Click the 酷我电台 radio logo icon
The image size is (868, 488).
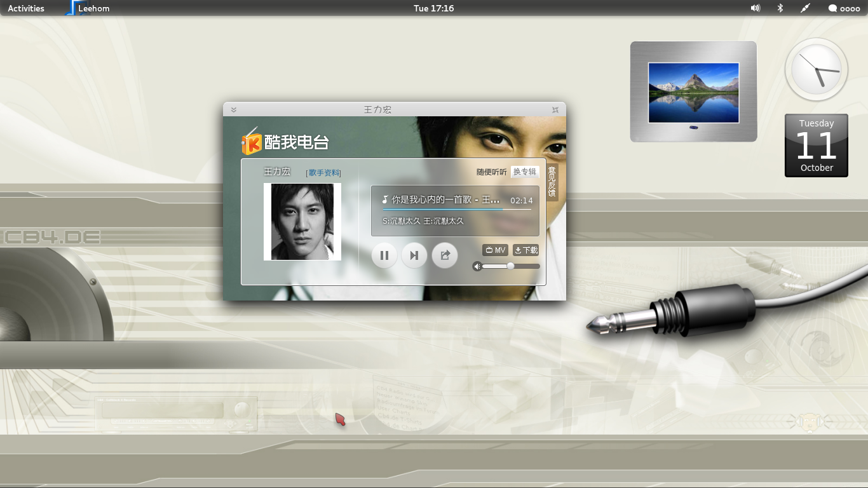251,141
